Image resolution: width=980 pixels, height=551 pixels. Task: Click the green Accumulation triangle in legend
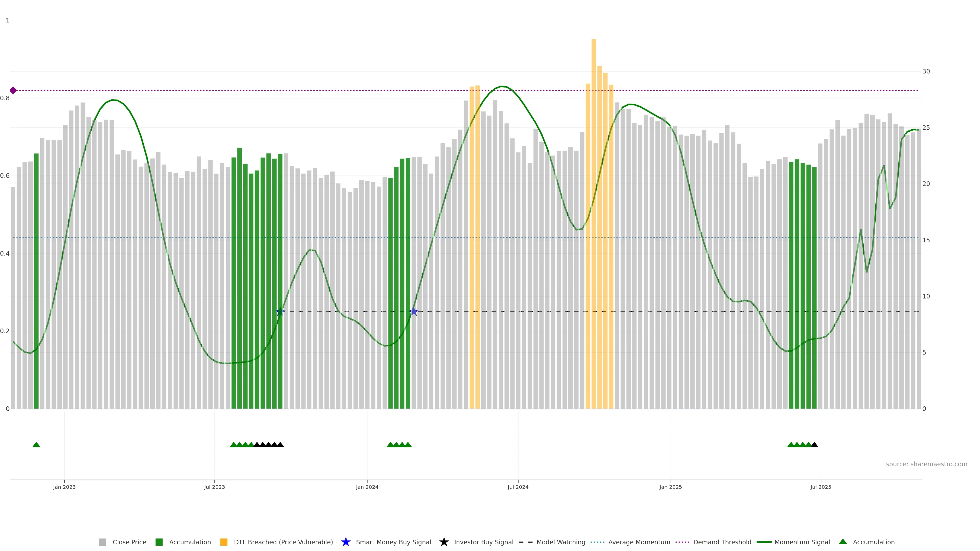pyautogui.click(x=843, y=542)
